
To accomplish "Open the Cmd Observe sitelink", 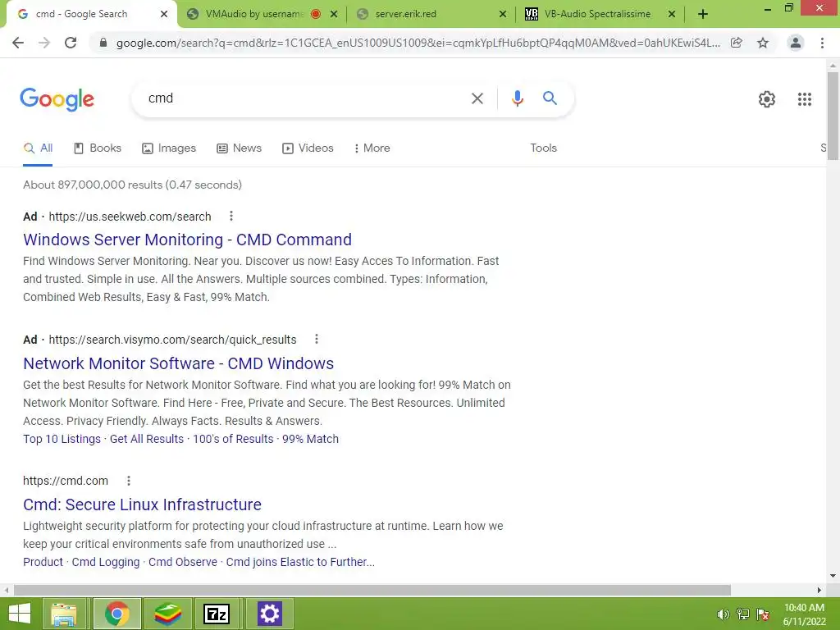I will coord(183,562).
